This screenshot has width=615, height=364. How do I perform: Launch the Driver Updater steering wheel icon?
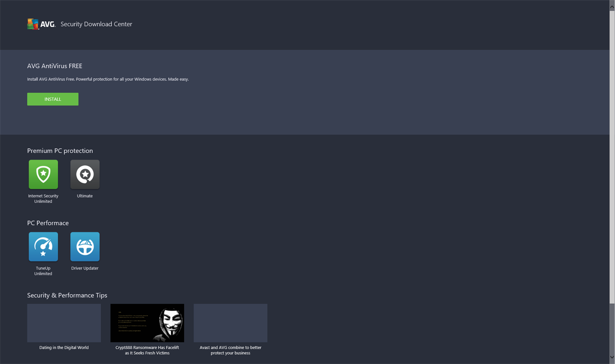(85, 247)
